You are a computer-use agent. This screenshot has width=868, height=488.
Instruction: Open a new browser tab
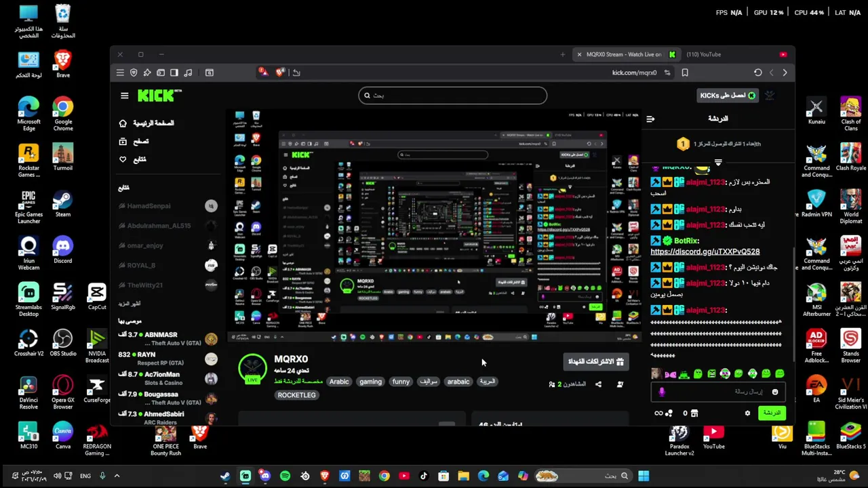tap(563, 54)
